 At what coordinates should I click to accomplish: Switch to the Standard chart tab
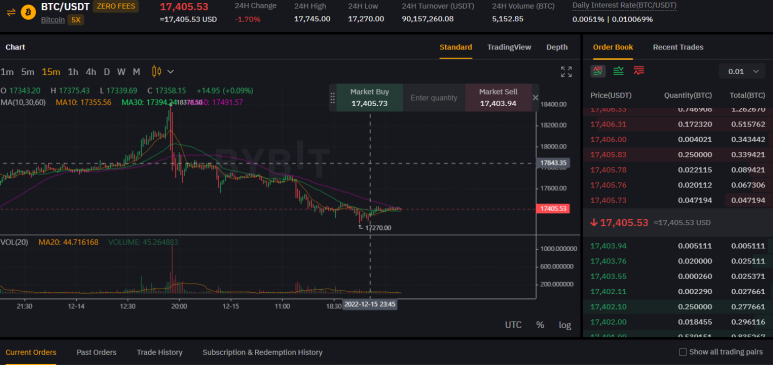point(456,47)
